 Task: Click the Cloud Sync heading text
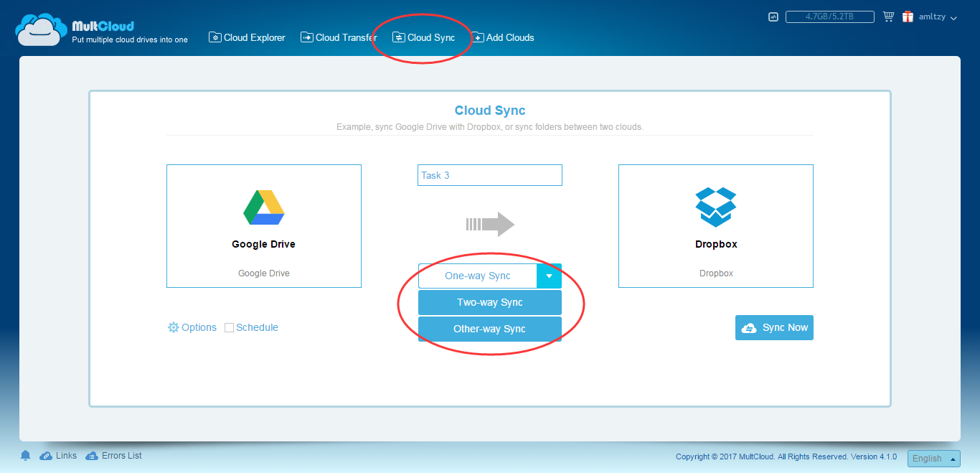[x=490, y=111]
